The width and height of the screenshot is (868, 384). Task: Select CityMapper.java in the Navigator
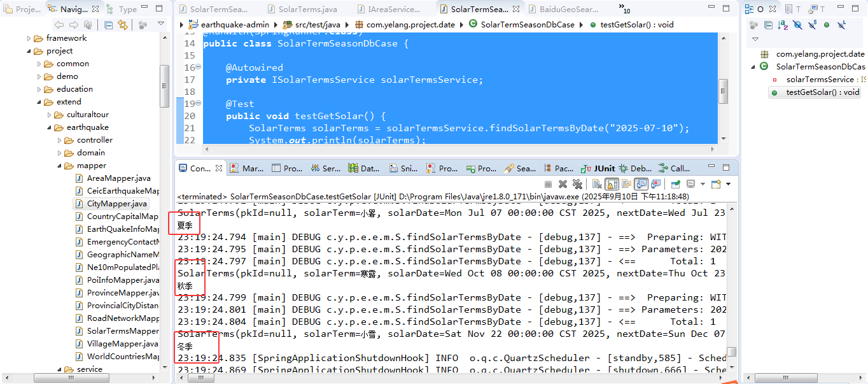(x=111, y=204)
